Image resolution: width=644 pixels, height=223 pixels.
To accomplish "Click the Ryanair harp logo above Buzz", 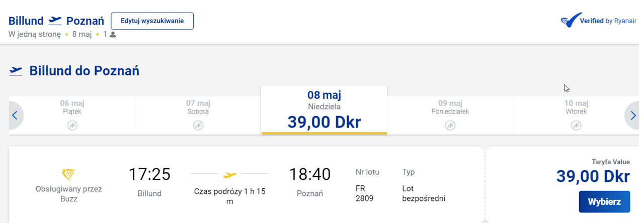I will pyautogui.click(x=69, y=175).
